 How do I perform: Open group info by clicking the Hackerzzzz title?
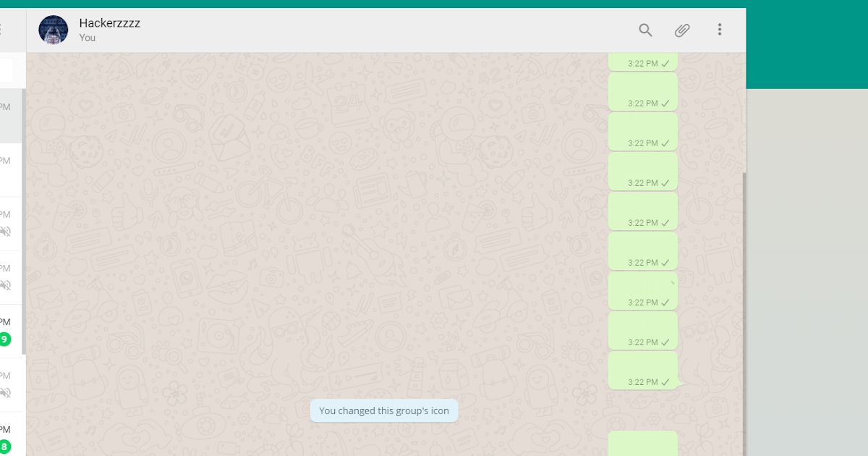click(109, 23)
